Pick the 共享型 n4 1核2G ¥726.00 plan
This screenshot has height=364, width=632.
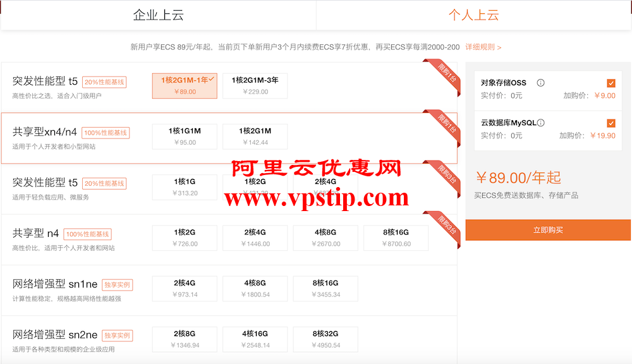[x=185, y=238]
